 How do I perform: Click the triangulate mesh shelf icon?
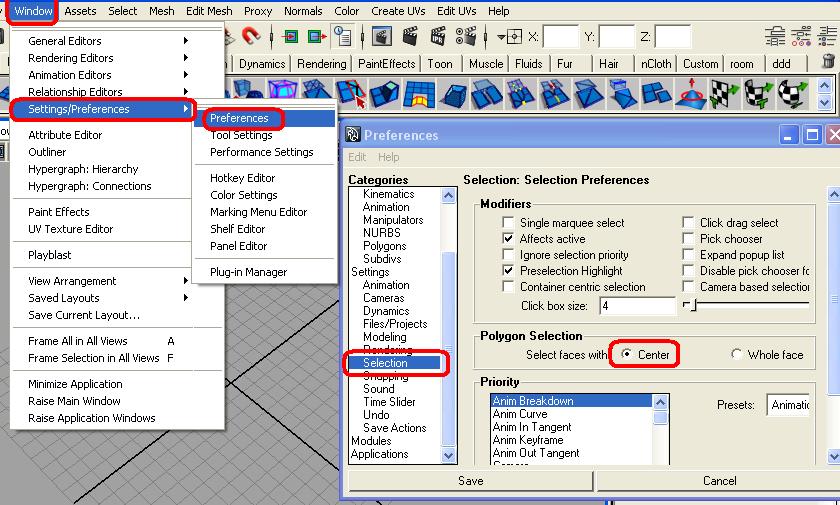point(588,93)
